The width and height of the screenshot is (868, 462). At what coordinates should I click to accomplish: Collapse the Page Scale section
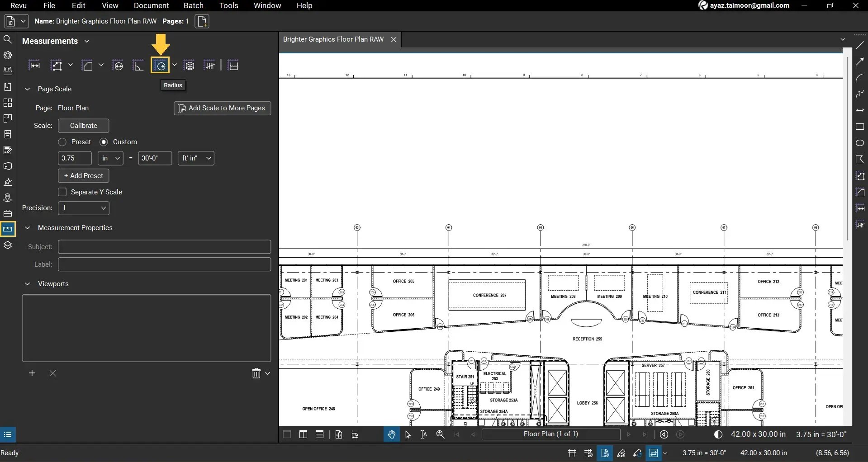click(28, 89)
